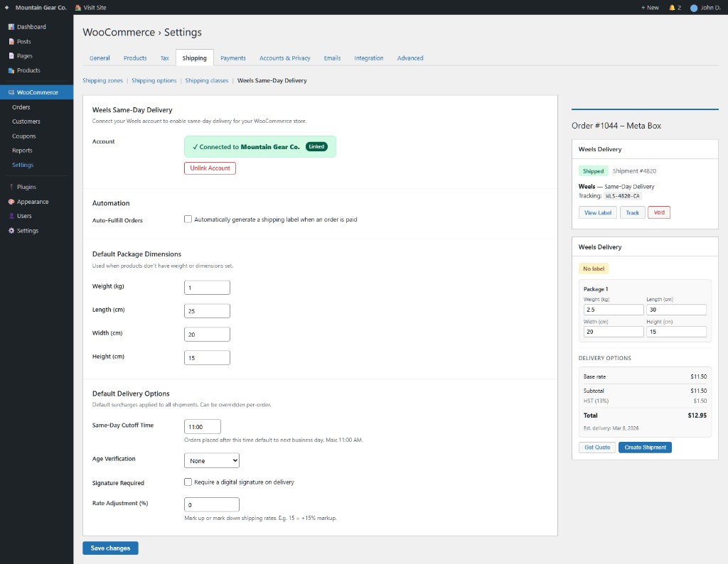Open the Dashboard from the sidebar
Image resolution: width=728 pixels, height=564 pixels.
pyautogui.click(x=32, y=26)
